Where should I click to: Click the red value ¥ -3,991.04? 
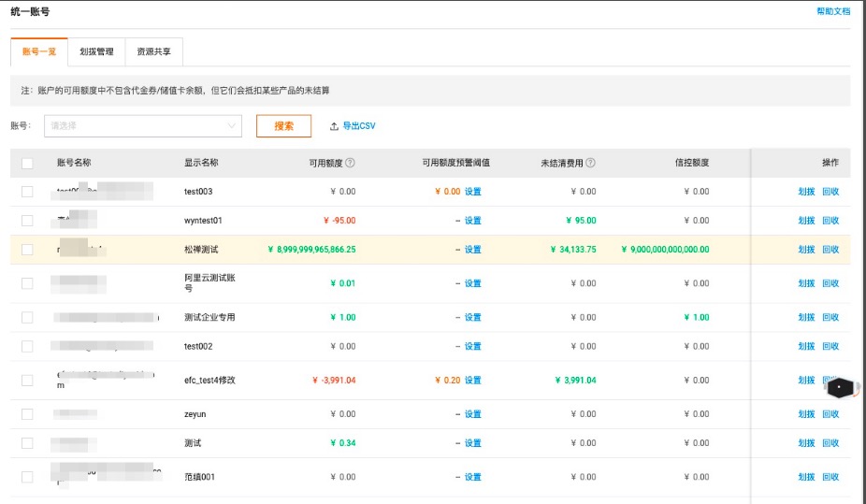point(334,381)
